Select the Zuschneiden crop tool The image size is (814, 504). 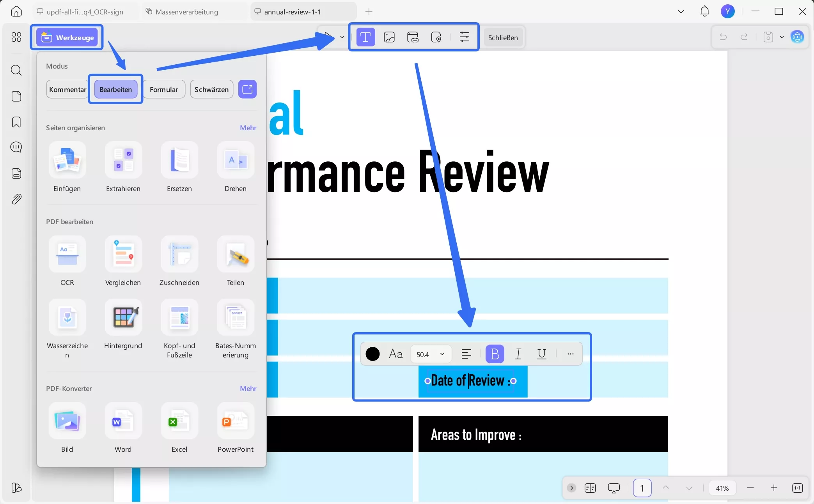coord(179,254)
